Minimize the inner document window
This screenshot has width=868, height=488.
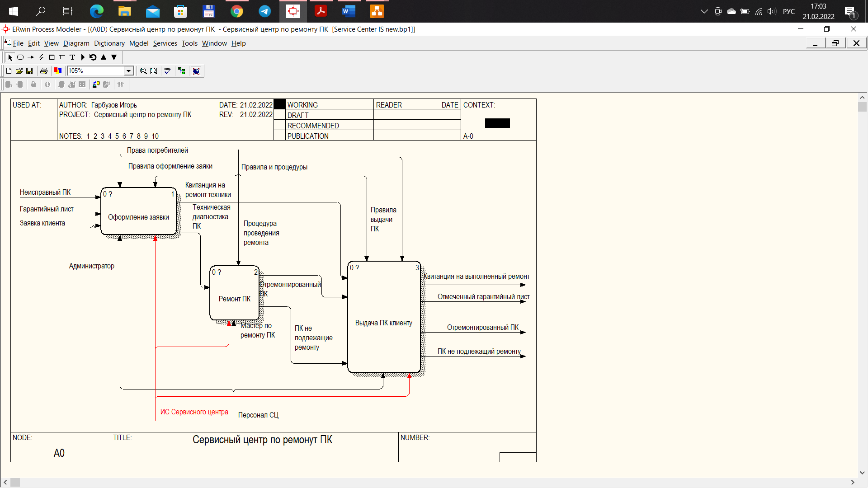815,43
